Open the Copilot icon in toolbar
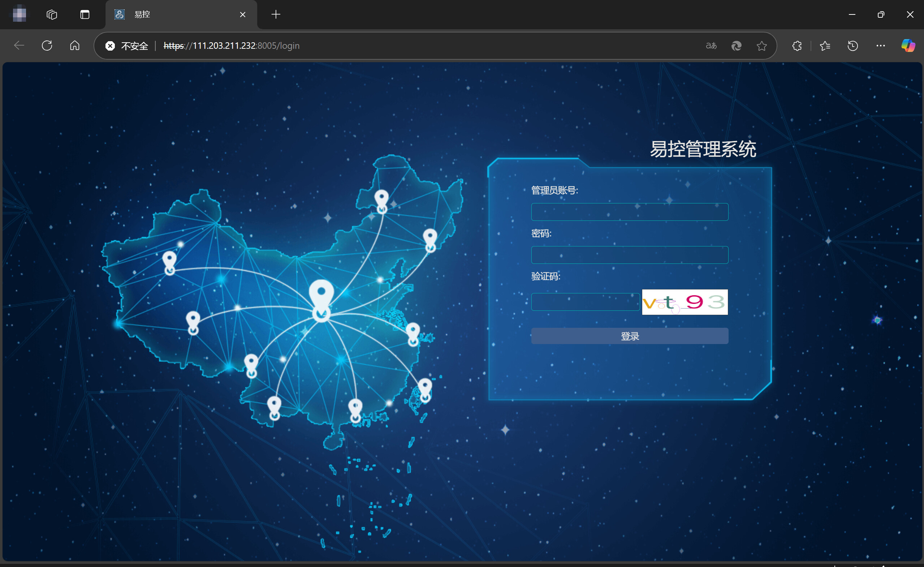Screen dimensions: 924x567 coord(908,46)
